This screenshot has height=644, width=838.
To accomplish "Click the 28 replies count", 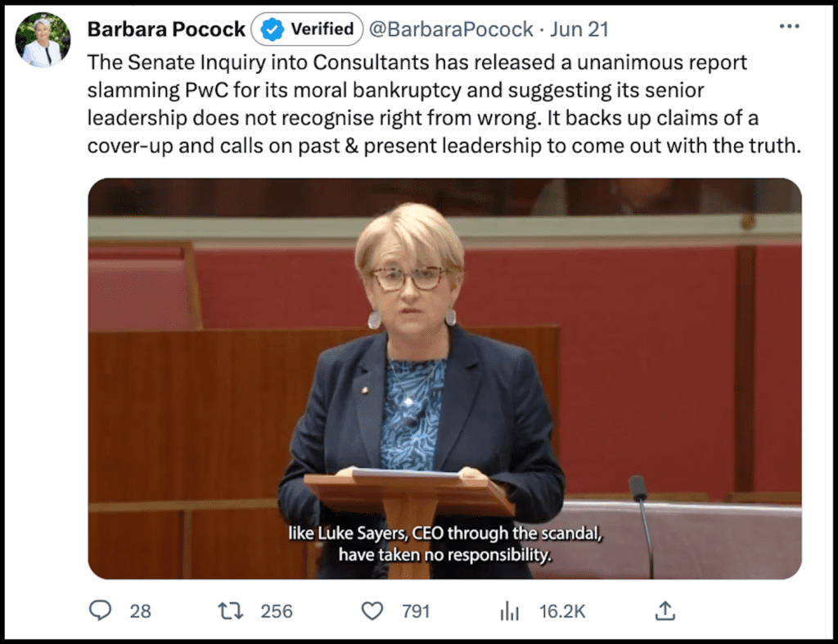I will [141, 611].
